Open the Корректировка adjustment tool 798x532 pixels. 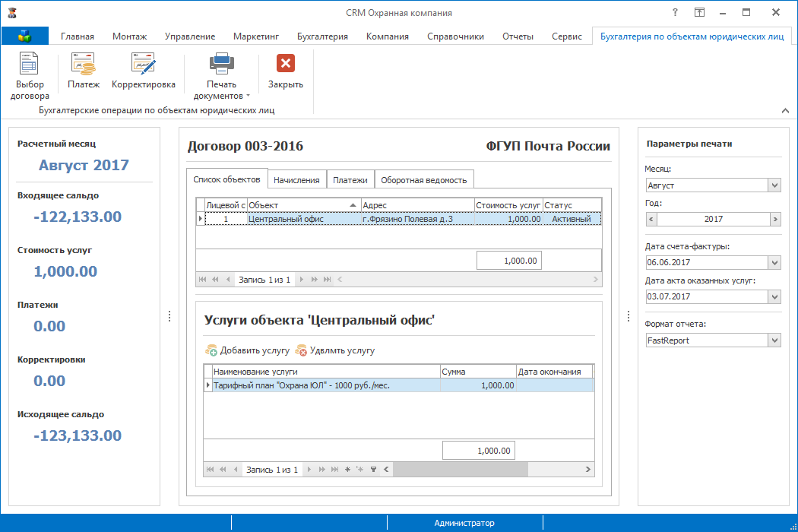143,70
